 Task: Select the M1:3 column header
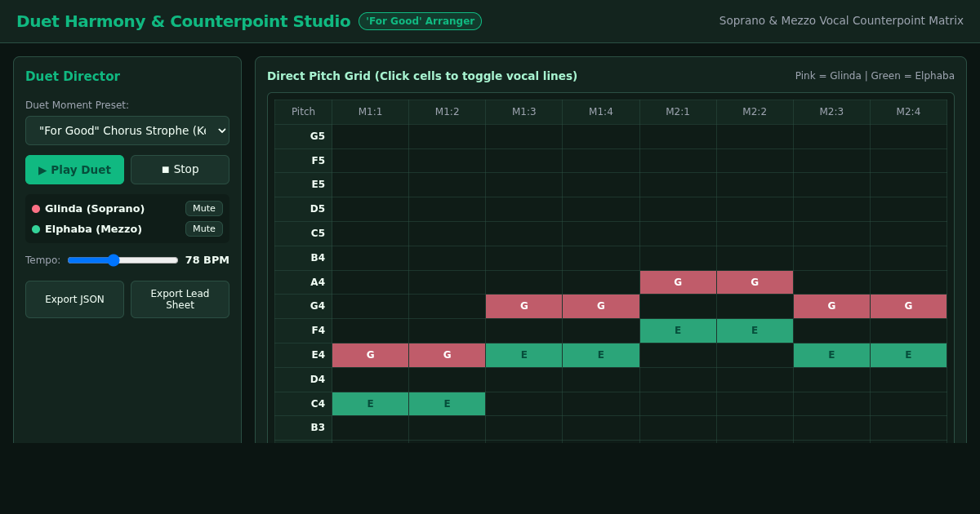[x=523, y=112]
